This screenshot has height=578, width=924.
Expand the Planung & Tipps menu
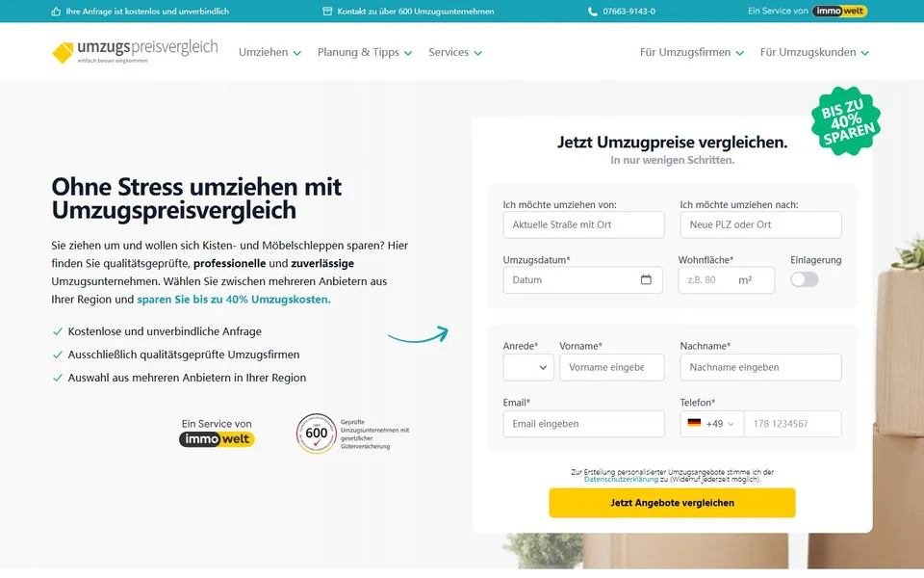(365, 52)
